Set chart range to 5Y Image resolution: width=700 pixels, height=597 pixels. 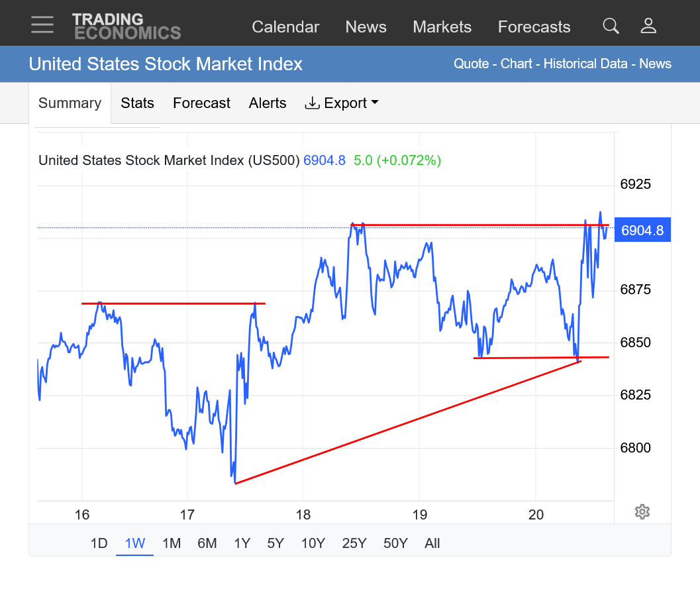click(x=275, y=543)
